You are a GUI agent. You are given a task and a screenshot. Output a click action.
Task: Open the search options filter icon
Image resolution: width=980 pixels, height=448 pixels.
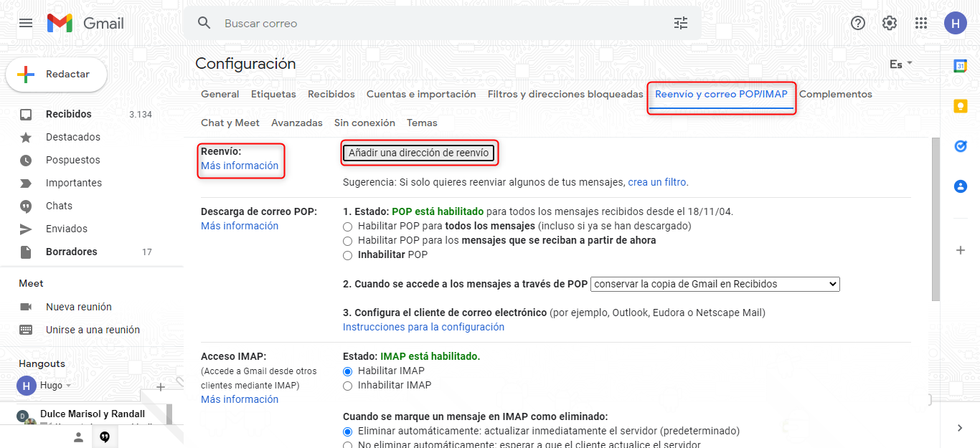[x=680, y=23]
